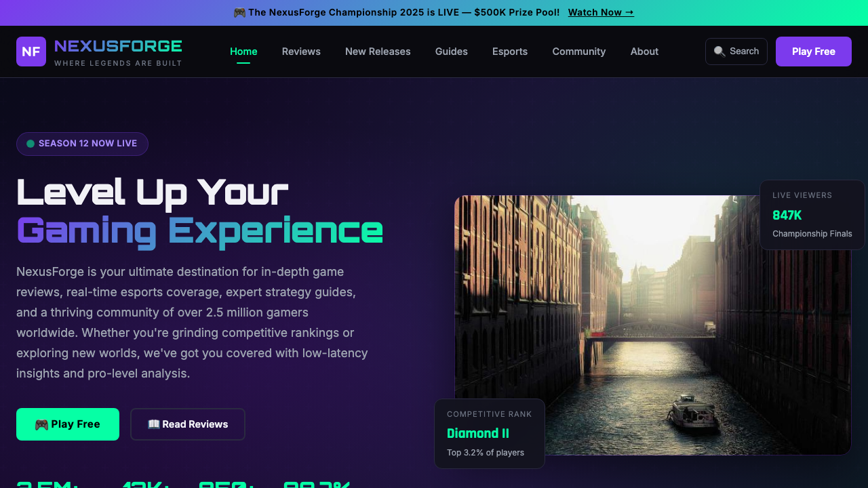This screenshot has width=868, height=488.
Task: Click the controller emoji in the championship banner
Action: [x=241, y=12]
